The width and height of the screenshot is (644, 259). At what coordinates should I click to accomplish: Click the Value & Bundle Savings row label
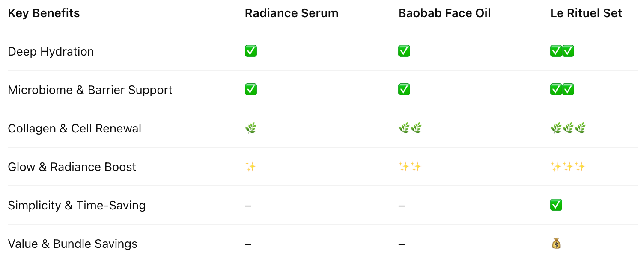point(72,244)
